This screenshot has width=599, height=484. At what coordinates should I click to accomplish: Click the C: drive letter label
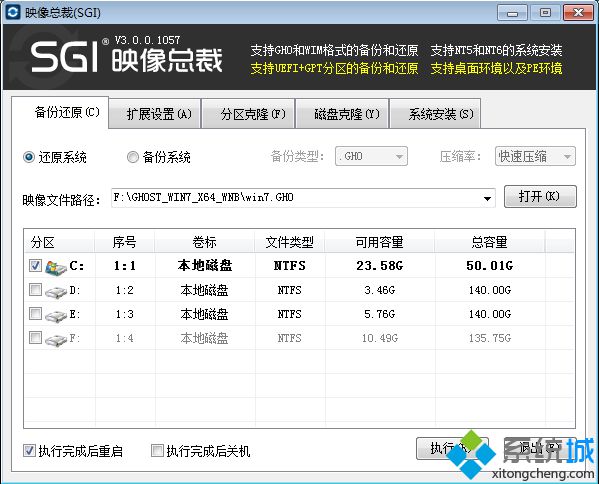click(x=77, y=265)
